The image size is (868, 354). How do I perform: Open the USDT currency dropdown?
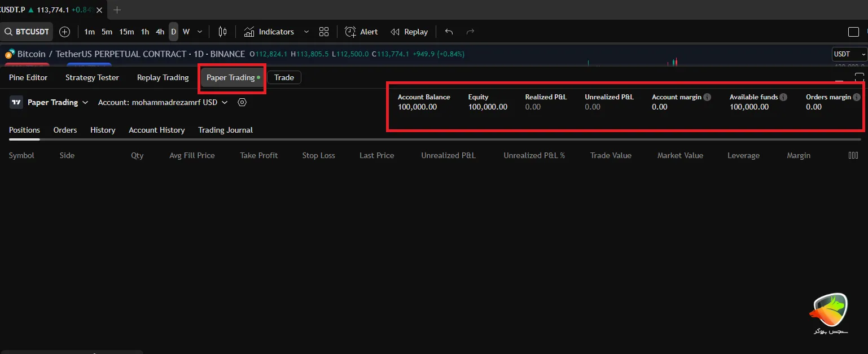point(849,54)
